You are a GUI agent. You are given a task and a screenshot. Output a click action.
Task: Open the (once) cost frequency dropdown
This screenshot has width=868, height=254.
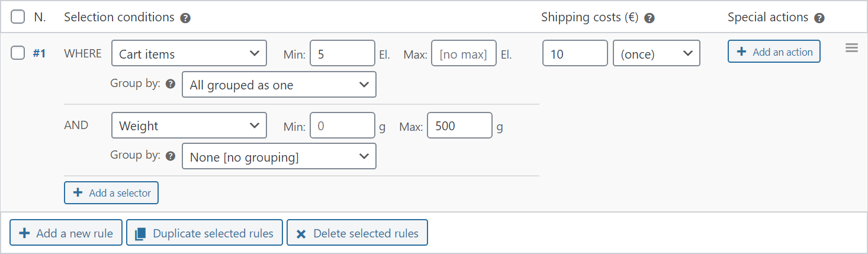pos(657,53)
